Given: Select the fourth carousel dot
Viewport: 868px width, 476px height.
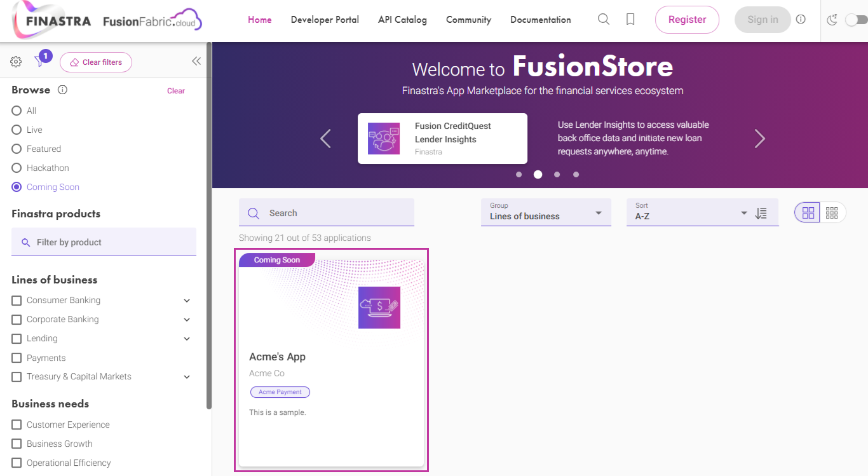Looking at the screenshot, I should (x=576, y=174).
